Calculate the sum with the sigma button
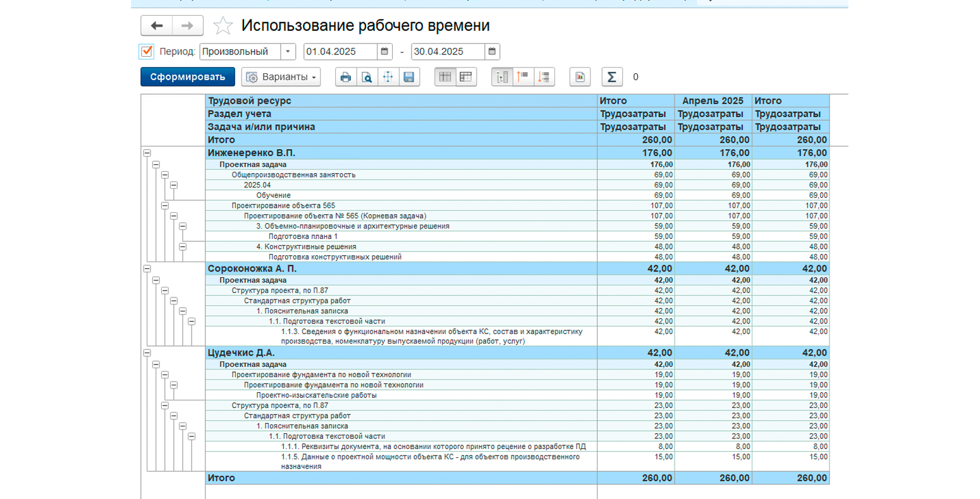 pyautogui.click(x=611, y=77)
